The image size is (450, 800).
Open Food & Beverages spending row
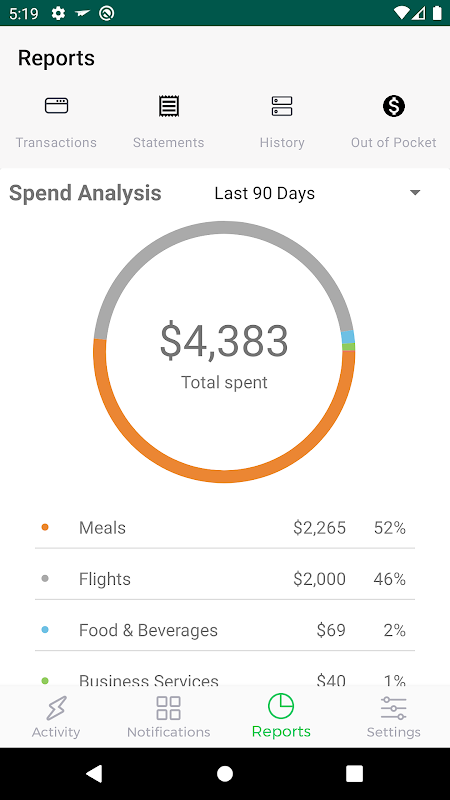[x=225, y=631]
